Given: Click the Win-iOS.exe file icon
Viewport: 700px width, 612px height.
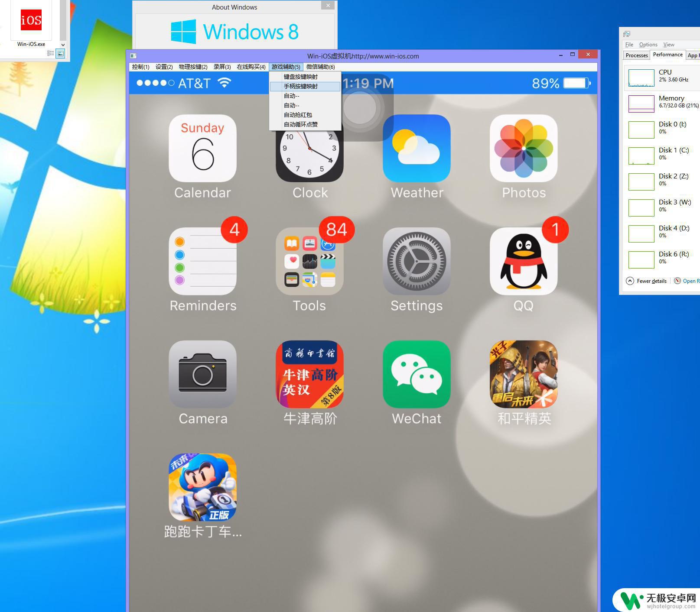Looking at the screenshot, I should 31,20.
